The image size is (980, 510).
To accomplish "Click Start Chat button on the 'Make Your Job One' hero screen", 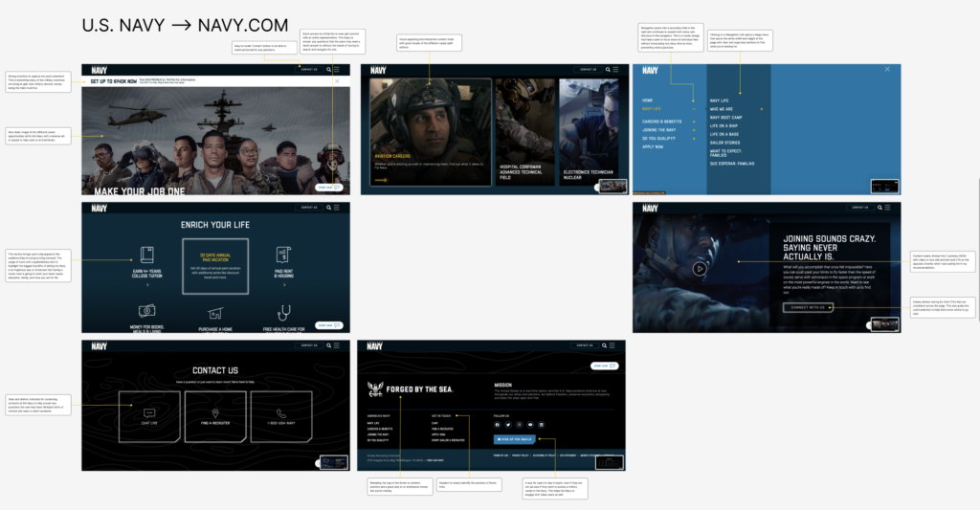I will (x=329, y=187).
